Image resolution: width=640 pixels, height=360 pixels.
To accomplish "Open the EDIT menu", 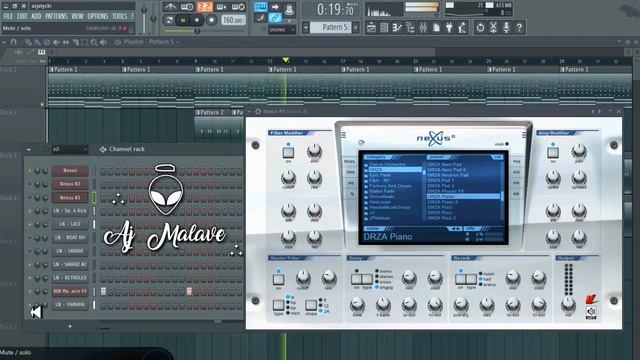I will coord(22,16).
